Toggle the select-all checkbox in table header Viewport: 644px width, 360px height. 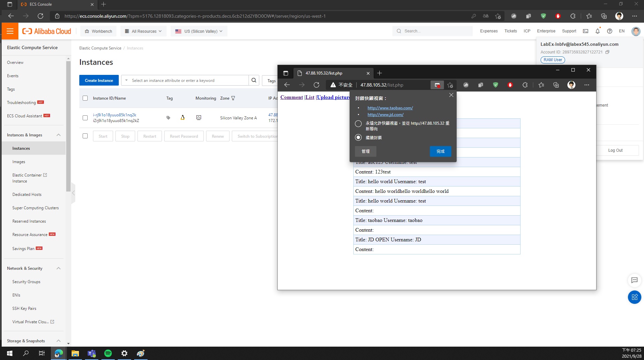click(x=85, y=98)
